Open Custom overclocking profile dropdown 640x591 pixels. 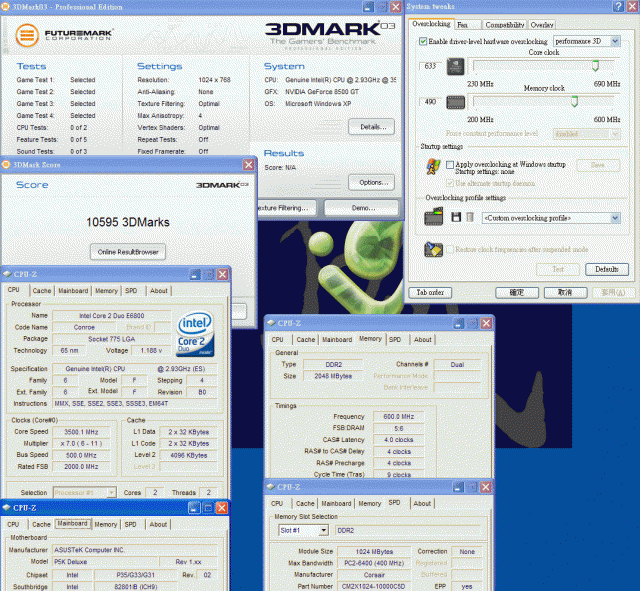pos(615,218)
